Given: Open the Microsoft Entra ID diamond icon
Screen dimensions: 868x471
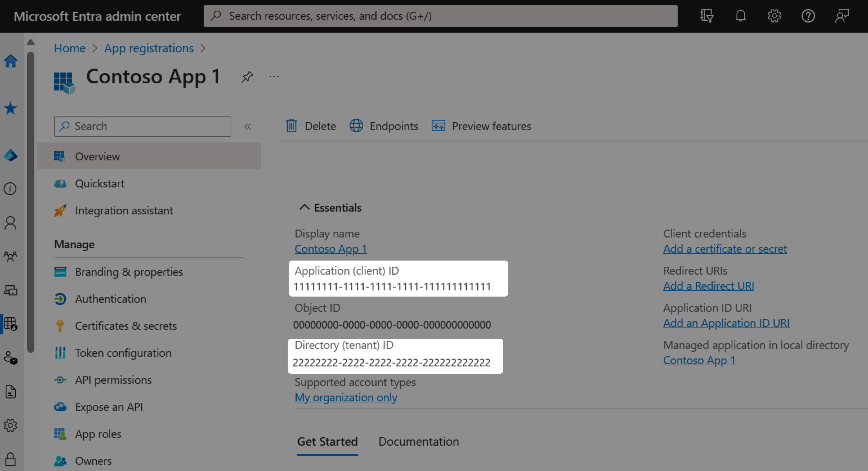Looking at the screenshot, I should tap(10, 155).
